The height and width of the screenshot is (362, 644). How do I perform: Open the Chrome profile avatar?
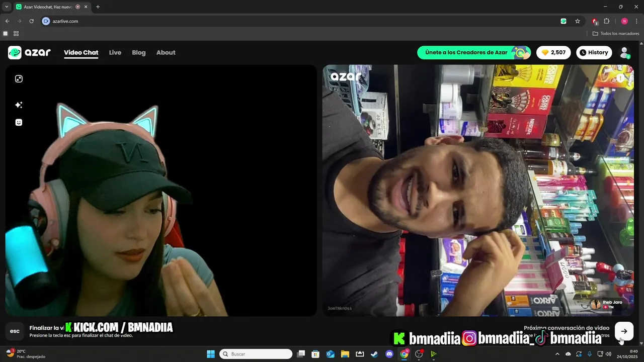(624, 21)
